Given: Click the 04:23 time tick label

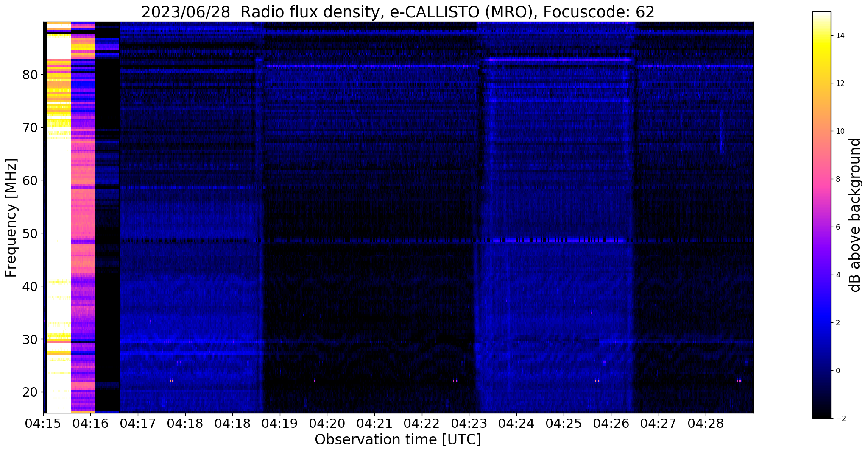Looking at the screenshot, I should click(469, 423).
